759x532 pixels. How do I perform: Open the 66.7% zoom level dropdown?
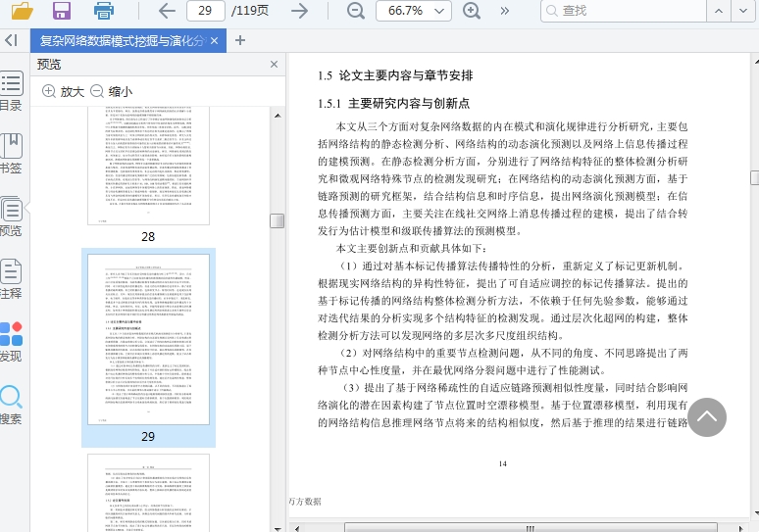[x=414, y=11]
